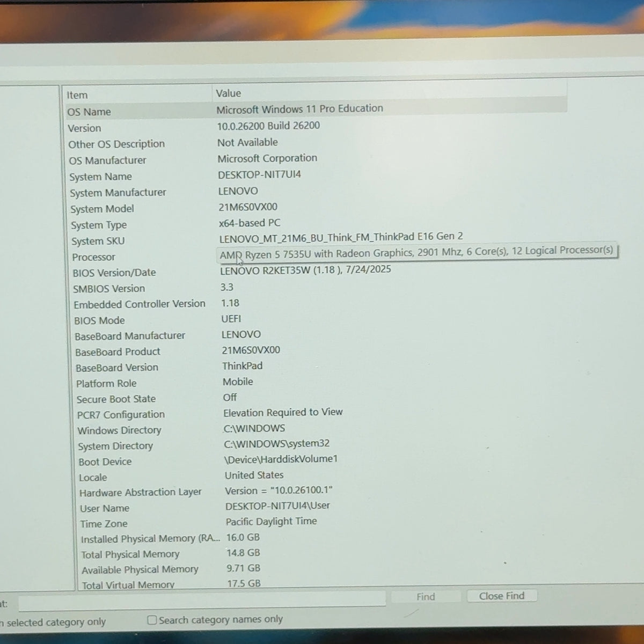
Task: Click value \Device\HarddiskVolume1
Action: 281,459
